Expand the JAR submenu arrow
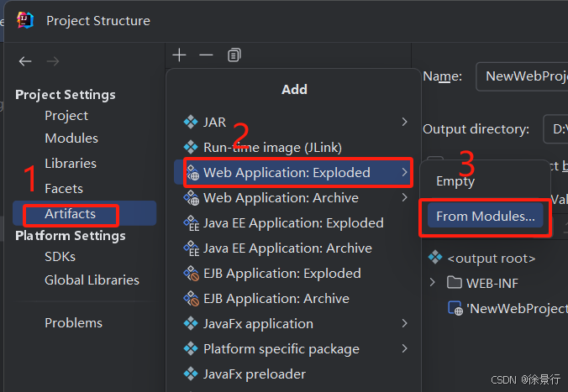Screen dimensions: 568x392 pyautogui.click(x=405, y=122)
